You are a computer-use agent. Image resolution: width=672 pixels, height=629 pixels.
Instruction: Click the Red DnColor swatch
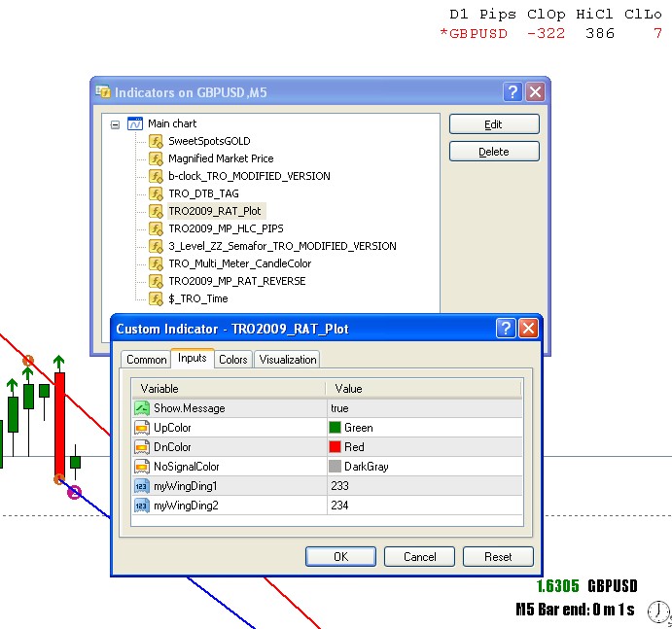coord(335,446)
